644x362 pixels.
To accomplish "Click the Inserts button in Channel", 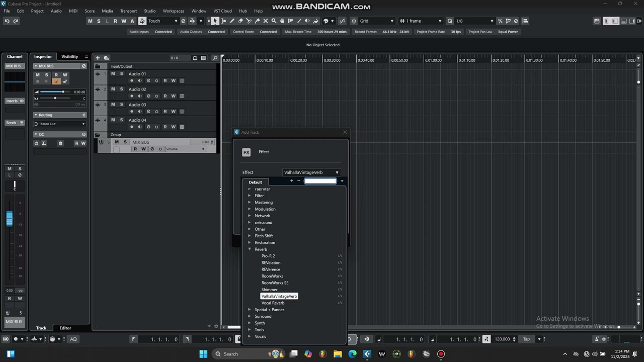I will click(x=15, y=101).
